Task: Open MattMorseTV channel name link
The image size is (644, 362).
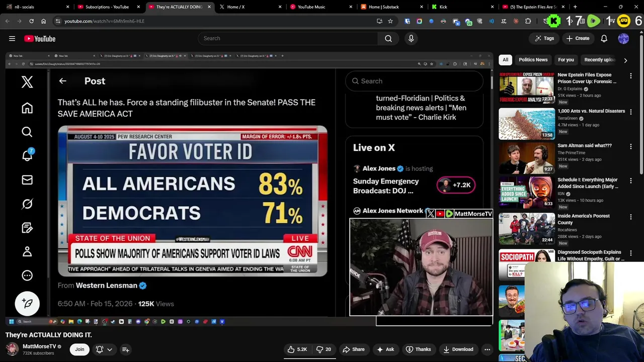Action: point(39,346)
